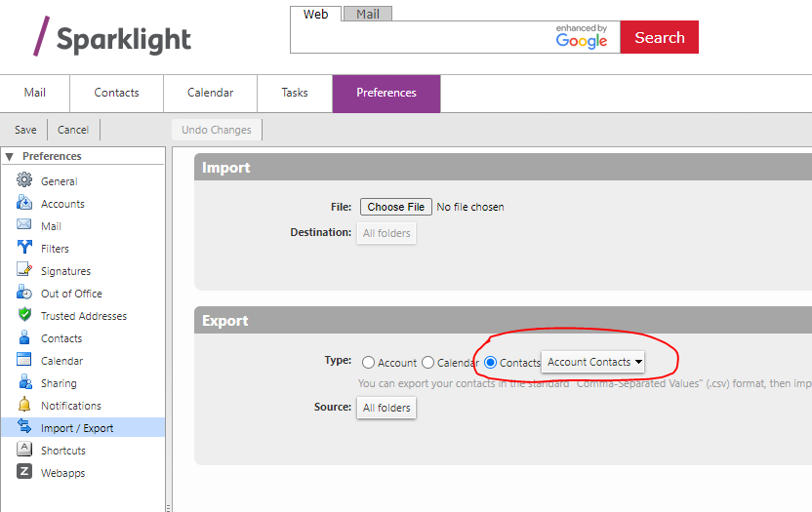Click the Import section header

point(503,167)
